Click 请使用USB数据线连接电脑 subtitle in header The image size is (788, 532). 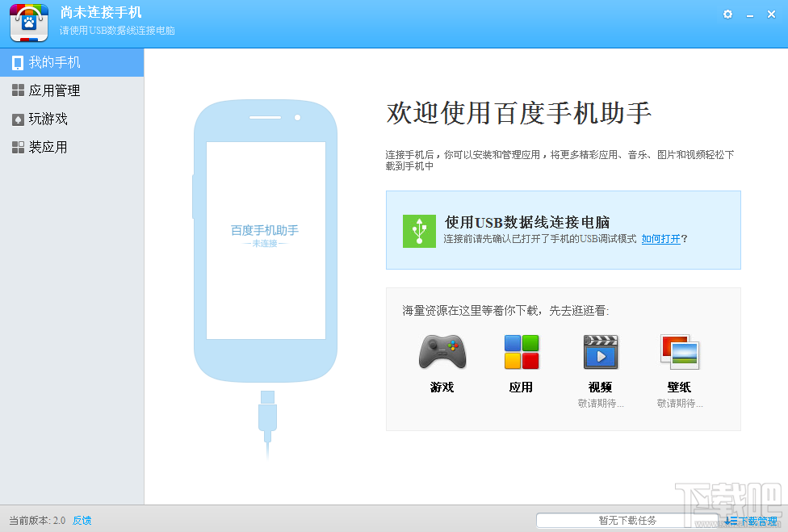[117, 31]
